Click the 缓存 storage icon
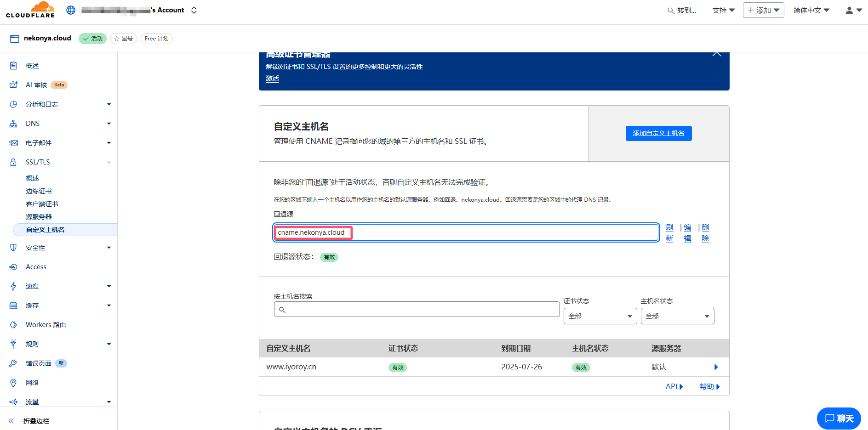This screenshot has height=430, width=868. (x=13, y=306)
